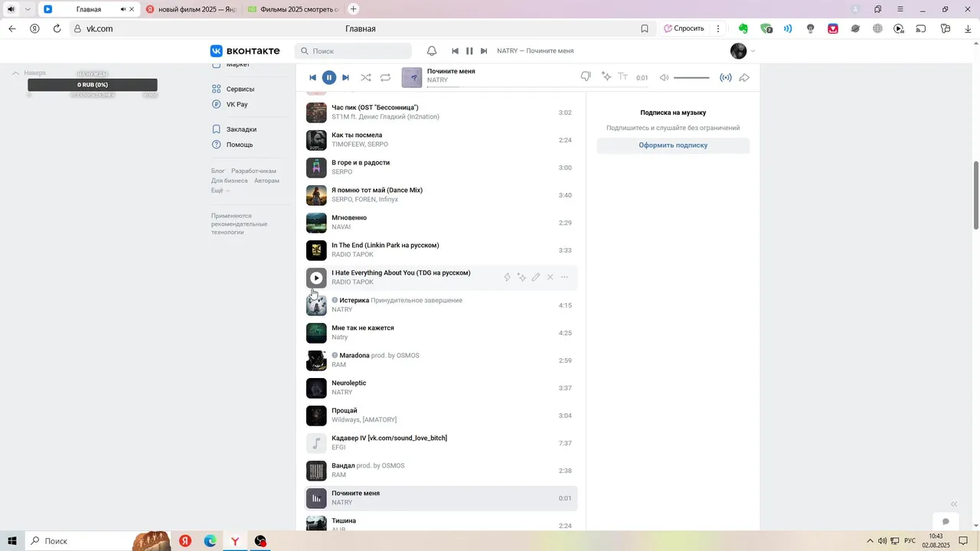
Task: Skip to previous track in player bar
Action: coord(312,77)
